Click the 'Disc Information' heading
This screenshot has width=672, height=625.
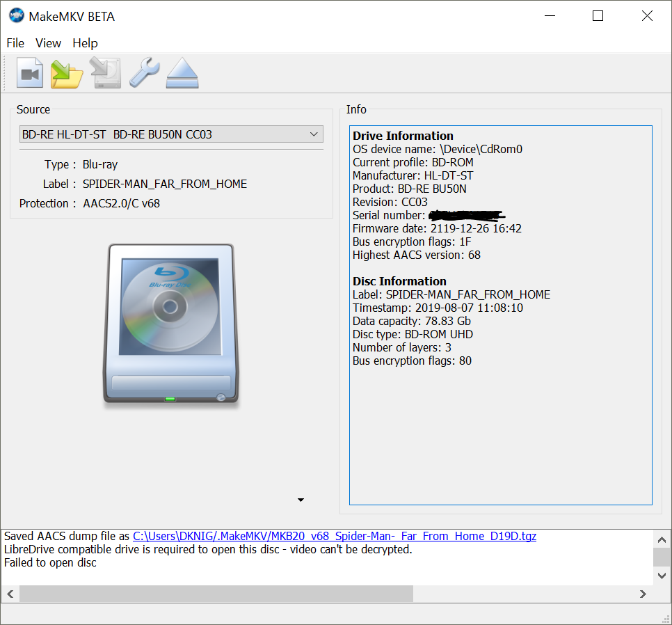(399, 281)
